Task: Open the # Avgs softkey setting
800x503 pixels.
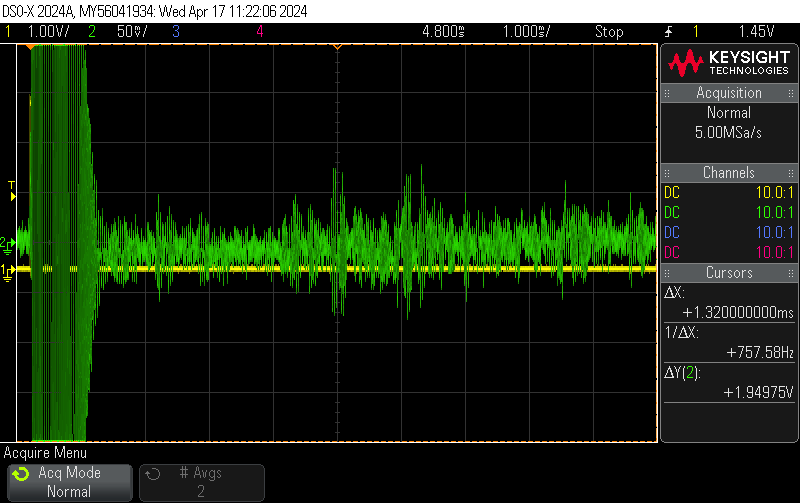Action: 201,482
